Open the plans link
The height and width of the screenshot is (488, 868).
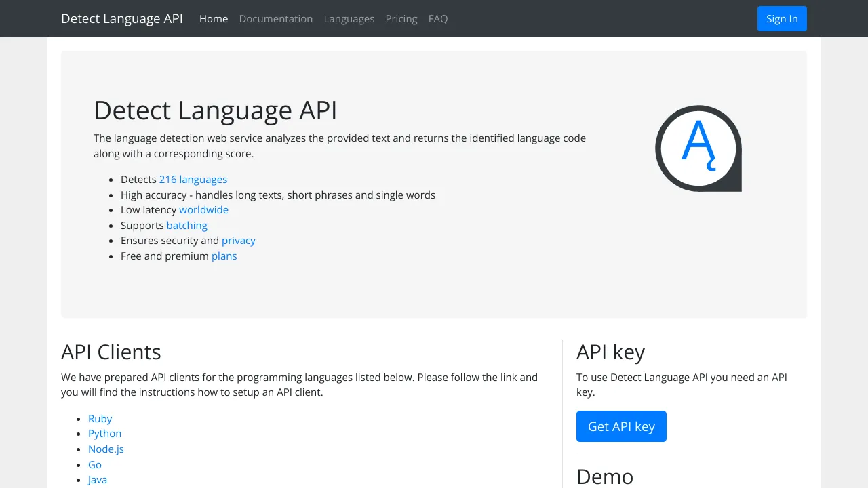coord(224,256)
